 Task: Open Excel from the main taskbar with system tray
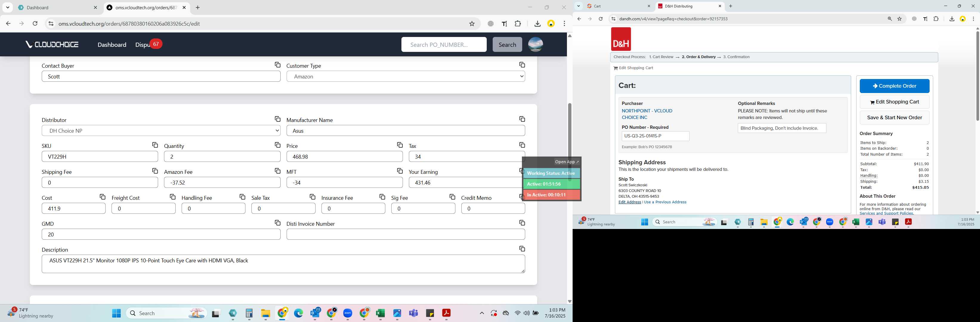click(x=381, y=313)
